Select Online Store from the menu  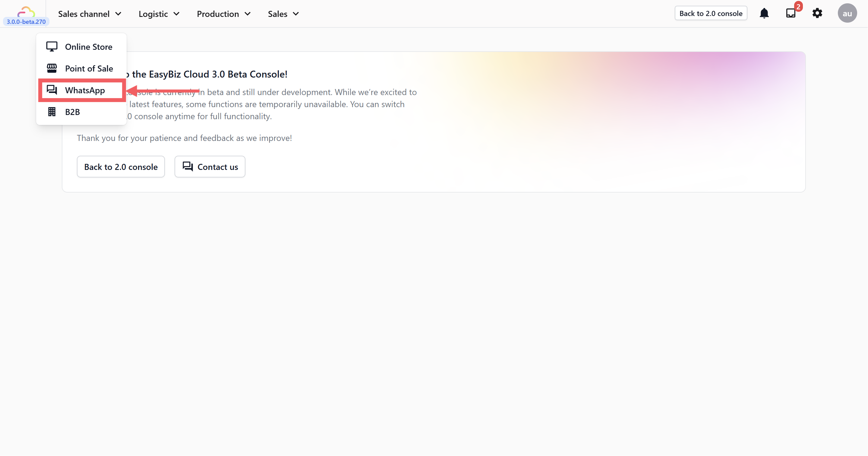tap(81, 46)
